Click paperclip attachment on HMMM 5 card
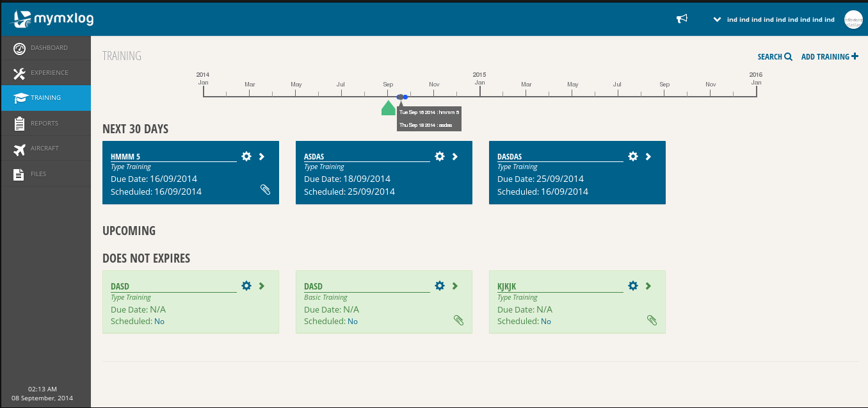Screen dimensions: 868x408 pos(265,190)
